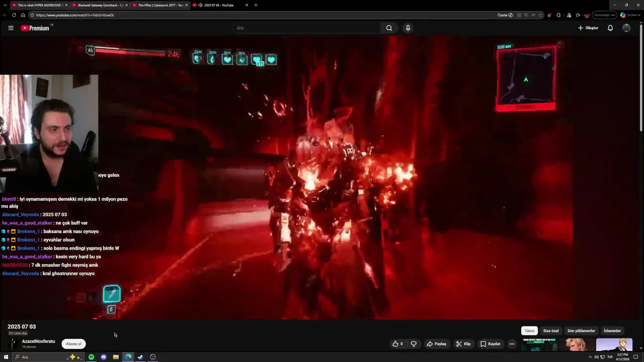The image size is (644, 362).
Task: Share video with Paylaş button
Action: tap(436, 344)
